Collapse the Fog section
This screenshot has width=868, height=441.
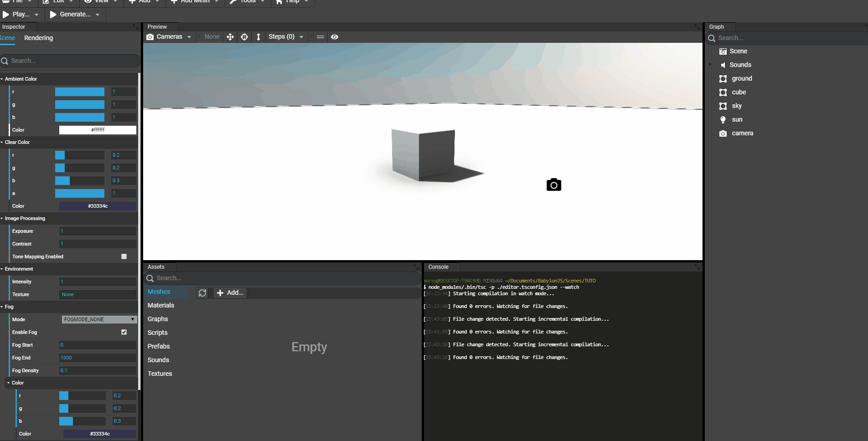(x=2, y=307)
